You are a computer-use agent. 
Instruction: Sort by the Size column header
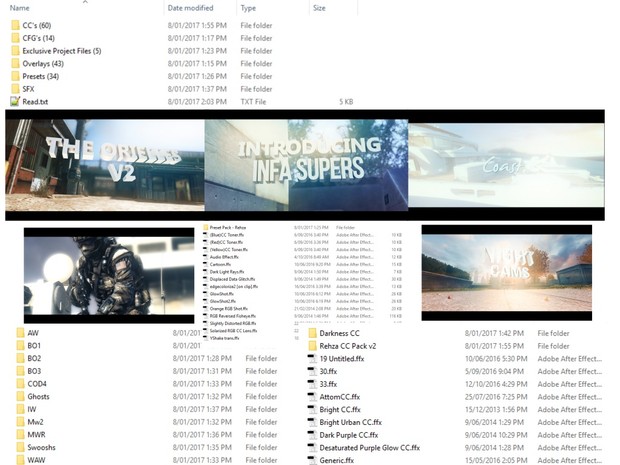(x=319, y=8)
